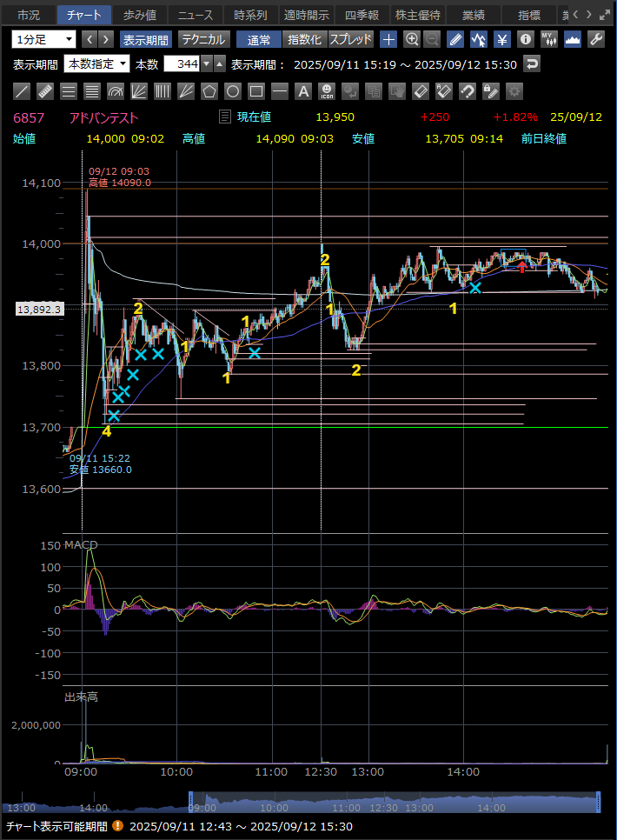Viewport: 617px width, 840px height.
Task: Decrease bar count with down arrow
Action: tap(207, 64)
